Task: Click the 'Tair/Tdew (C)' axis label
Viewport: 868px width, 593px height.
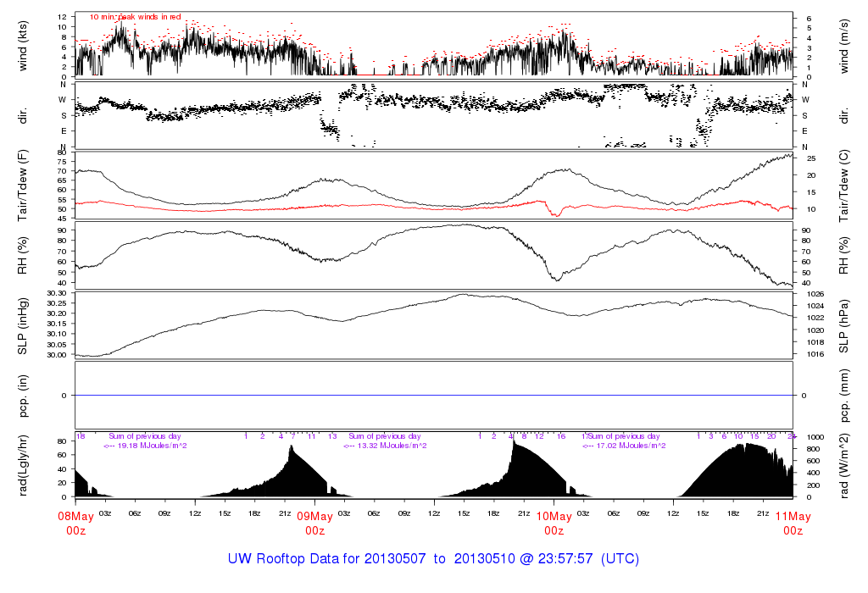Action: [847, 186]
